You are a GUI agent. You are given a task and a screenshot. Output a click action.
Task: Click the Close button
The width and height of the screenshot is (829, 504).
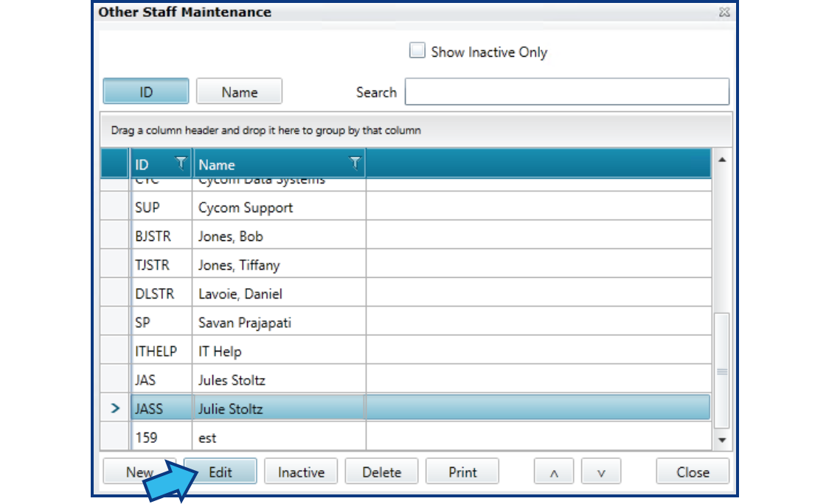[x=693, y=472]
